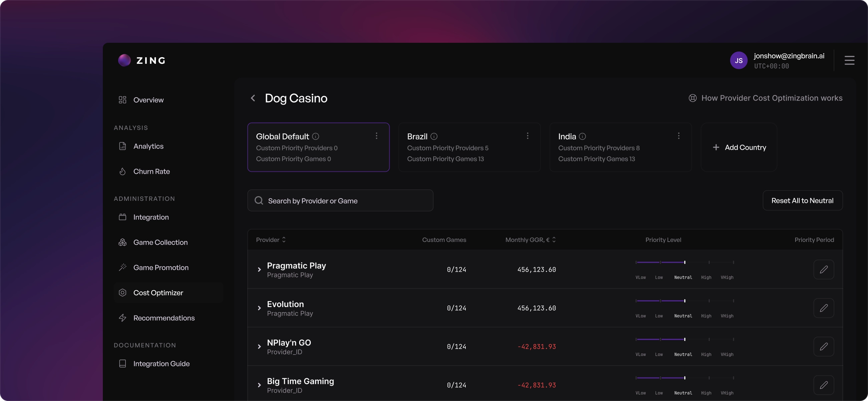868x401 pixels.
Task: Open the Integration Guide
Action: click(161, 364)
